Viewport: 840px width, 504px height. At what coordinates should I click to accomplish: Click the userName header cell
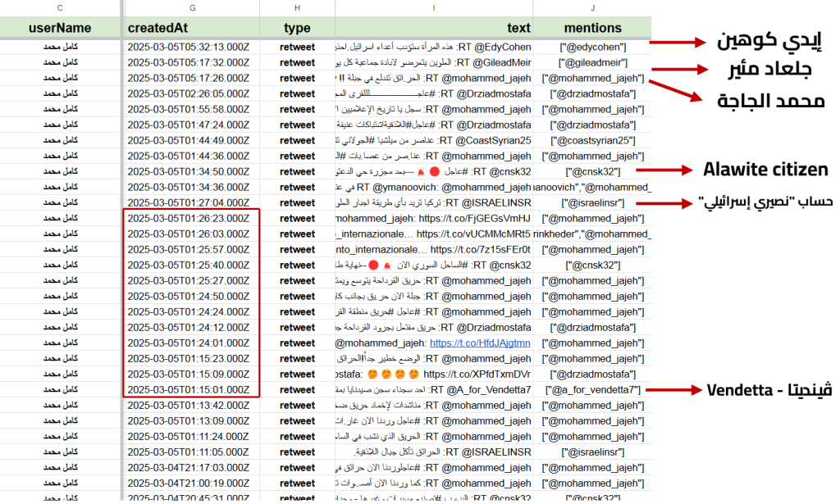(x=60, y=28)
